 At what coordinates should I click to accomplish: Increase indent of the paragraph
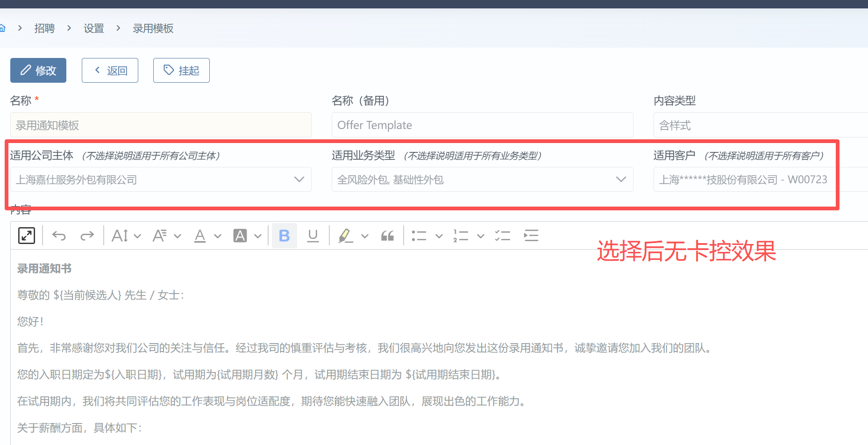point(531,236)
